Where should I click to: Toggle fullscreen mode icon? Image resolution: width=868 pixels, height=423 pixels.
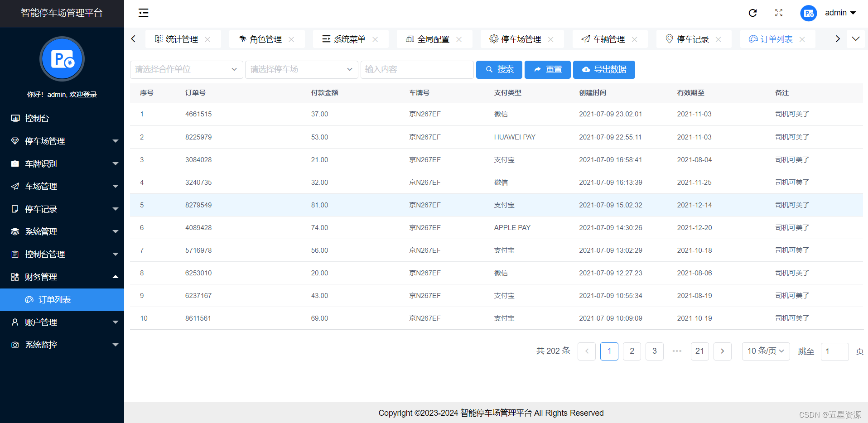(x=779, y=13)
